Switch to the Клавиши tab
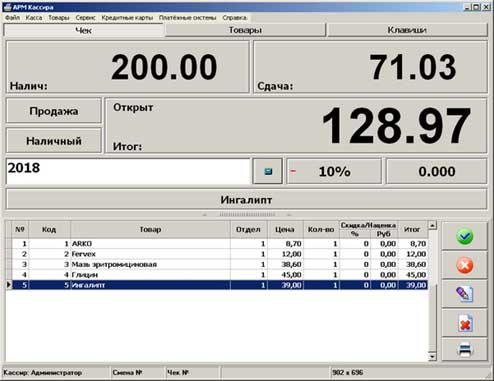Image resolution: width=494 pixels, height=381 pixels. (407, 30)
